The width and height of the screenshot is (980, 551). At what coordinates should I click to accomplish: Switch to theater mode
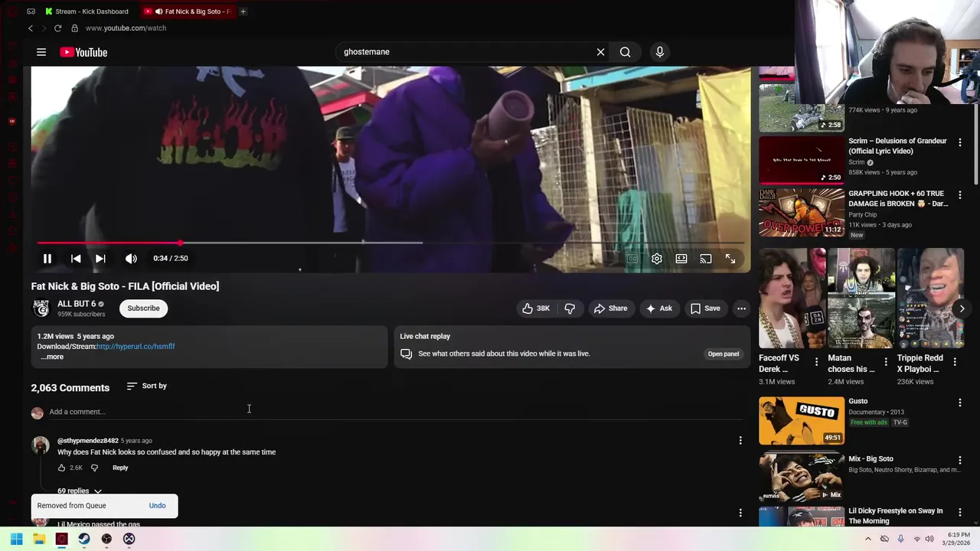pos(681,259)
